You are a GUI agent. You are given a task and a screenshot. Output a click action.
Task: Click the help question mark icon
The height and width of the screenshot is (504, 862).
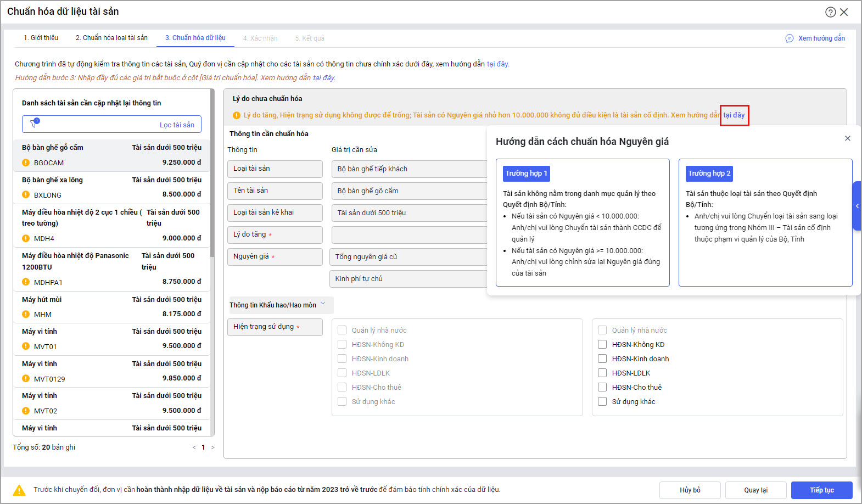pyautogui.click(x=830, y=12)
